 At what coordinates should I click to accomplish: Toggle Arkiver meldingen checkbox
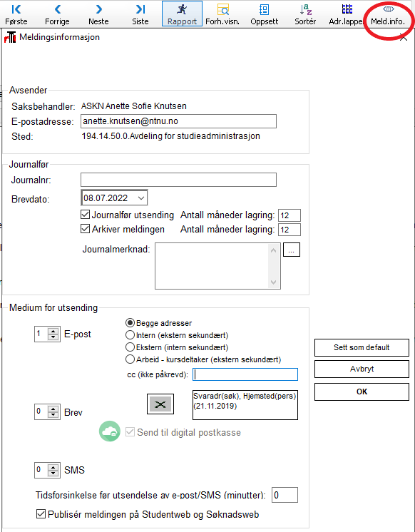click(85, 229)
